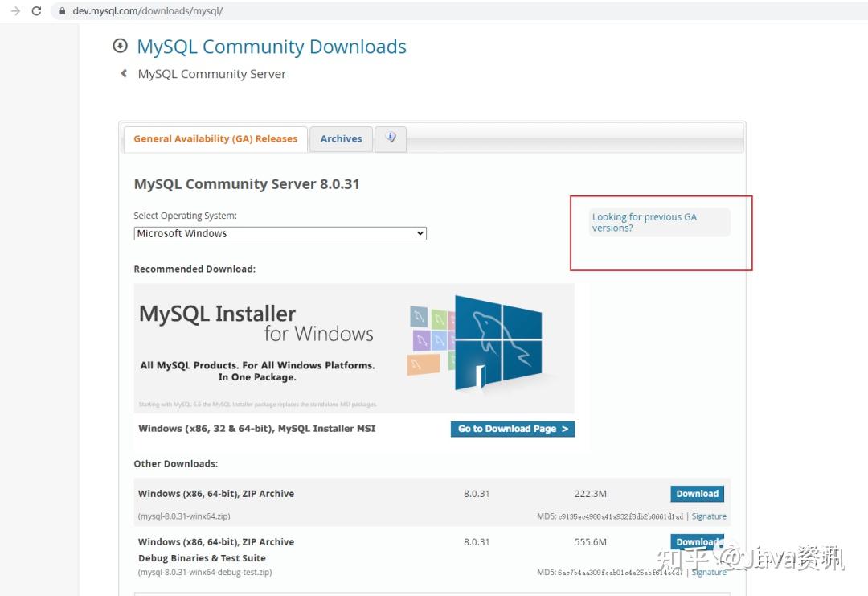This screenshot has height=596, width=868.
Task: Switch to the Archives tab
Action: [341, 138]
